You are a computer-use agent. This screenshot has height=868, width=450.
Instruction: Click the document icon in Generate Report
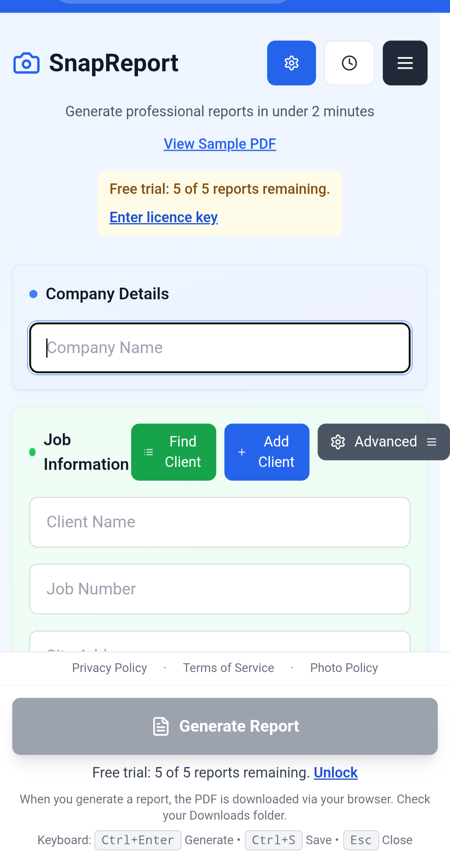(161, 726)
